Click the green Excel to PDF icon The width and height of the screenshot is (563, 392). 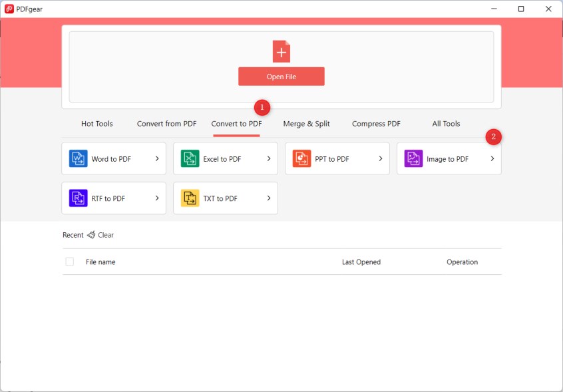click(190, 159)
